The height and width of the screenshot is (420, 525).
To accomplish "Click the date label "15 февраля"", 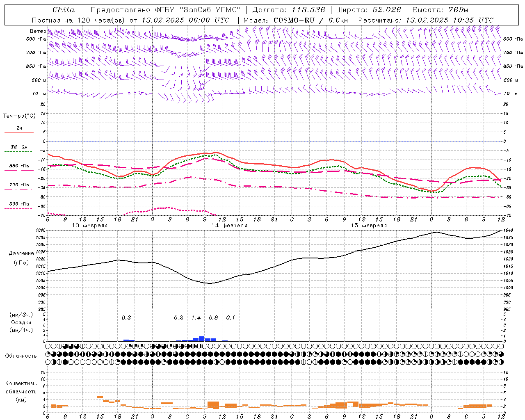I will click(369, 226).
